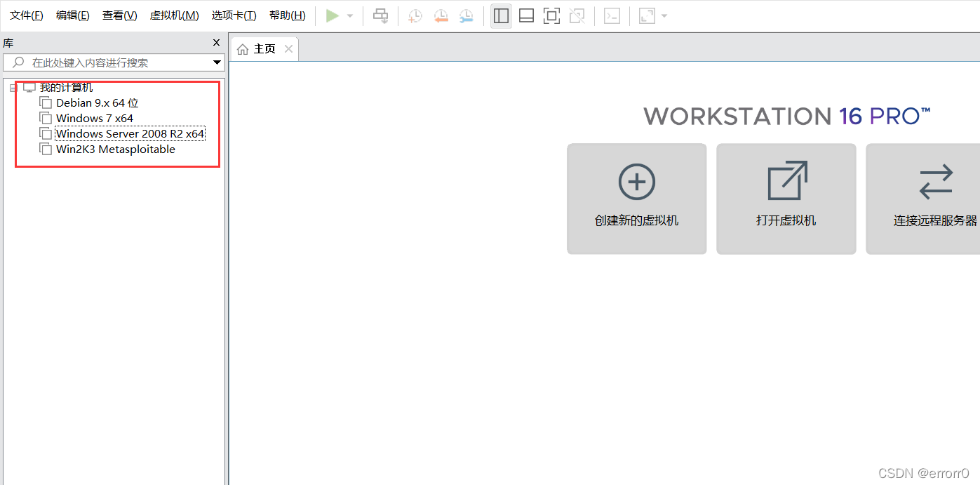
Task: Open the 选项卡(T) menu
Action: point(234,15)
